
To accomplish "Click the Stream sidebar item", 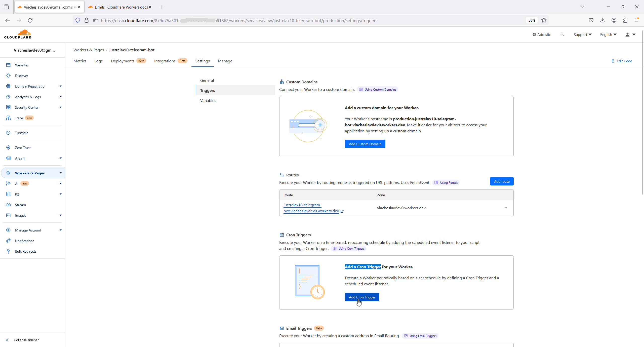I will tap(20, 205).
